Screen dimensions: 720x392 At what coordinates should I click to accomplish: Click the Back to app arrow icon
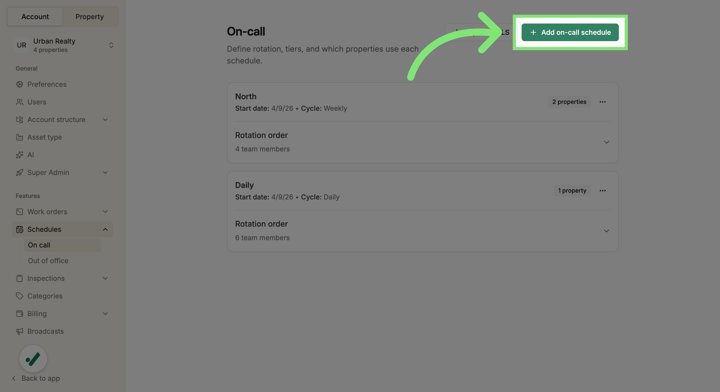pos(13,378)
